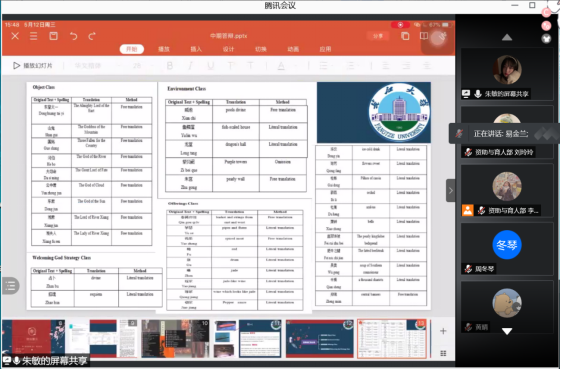Toggle underline formatting with the U button
The image size is (561, 369).
point(211,65)
